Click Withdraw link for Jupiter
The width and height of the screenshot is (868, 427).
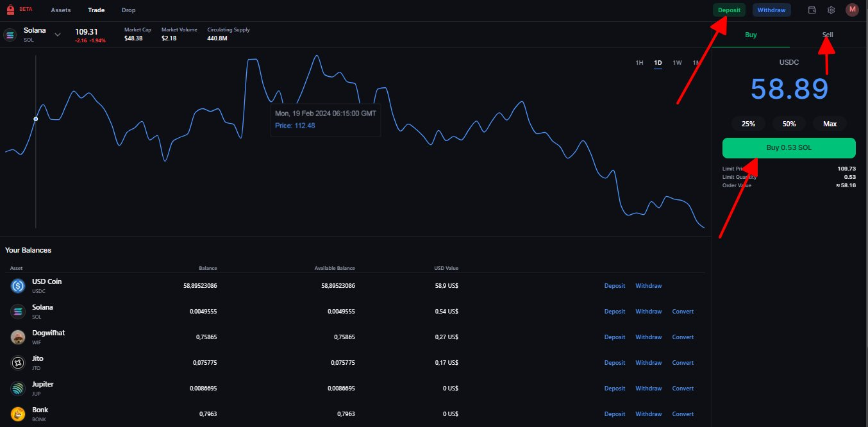coord(648,389)
